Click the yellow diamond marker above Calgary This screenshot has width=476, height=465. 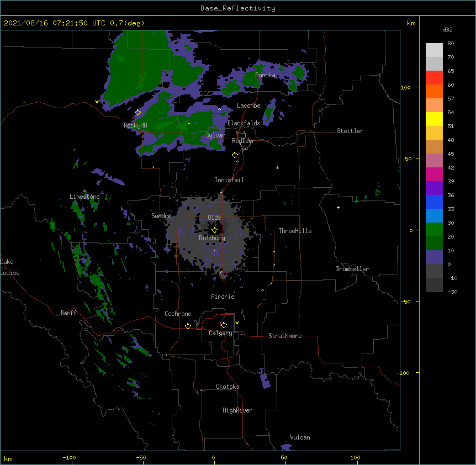(224, 325)
